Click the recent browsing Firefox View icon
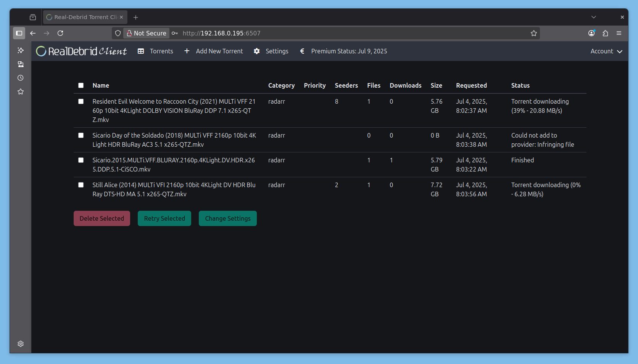The width and height of the screenshot is (638, 364). click(33, 17)
